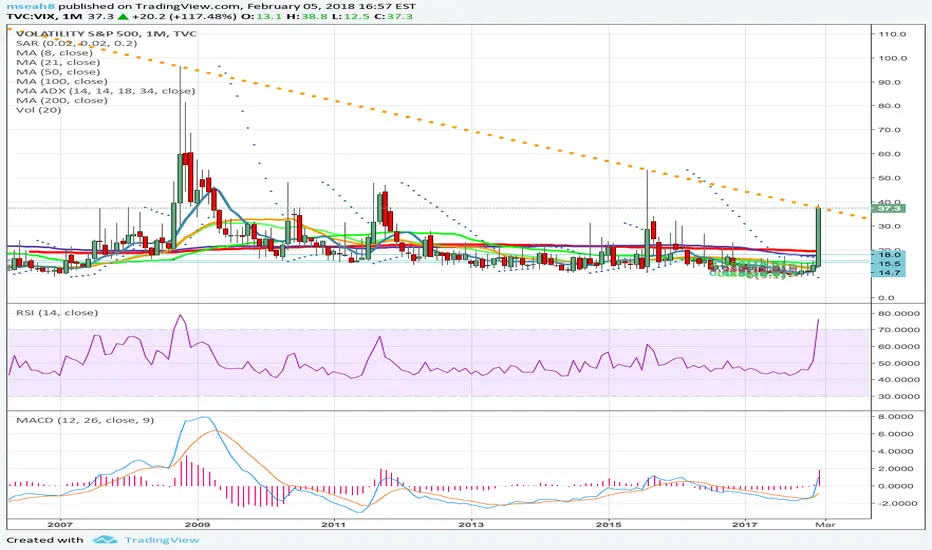Click the H:38.8 high value in header
932x550 pixels.
(307, 16)
